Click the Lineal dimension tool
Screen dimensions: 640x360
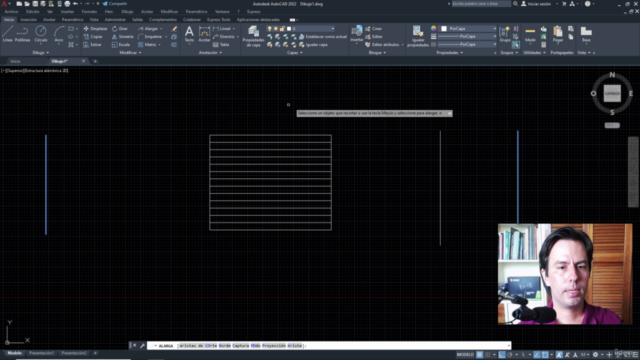(222, 29)
